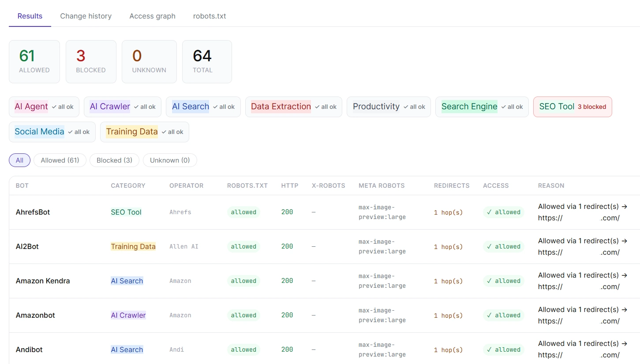Image resolution: width=640 pixels, height=364 pixels.
Task: Click the Allen AI operator cell
Action: point(184,246)
